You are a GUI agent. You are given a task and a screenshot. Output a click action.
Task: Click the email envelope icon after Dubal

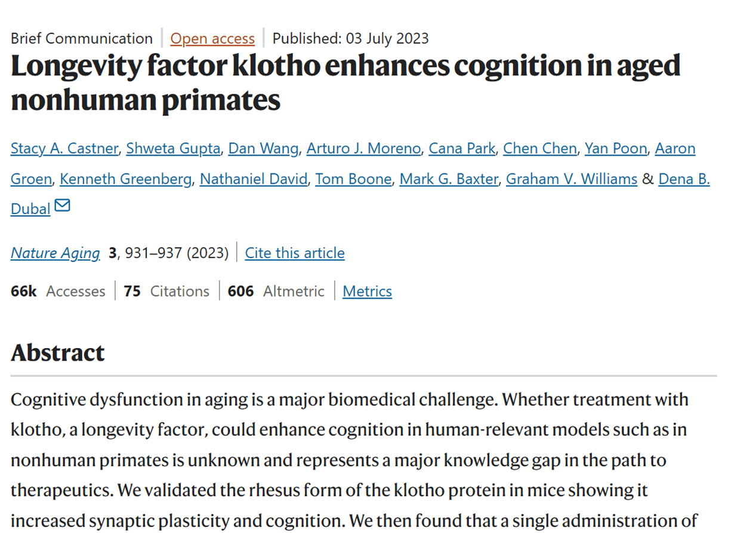pos(62,206)
